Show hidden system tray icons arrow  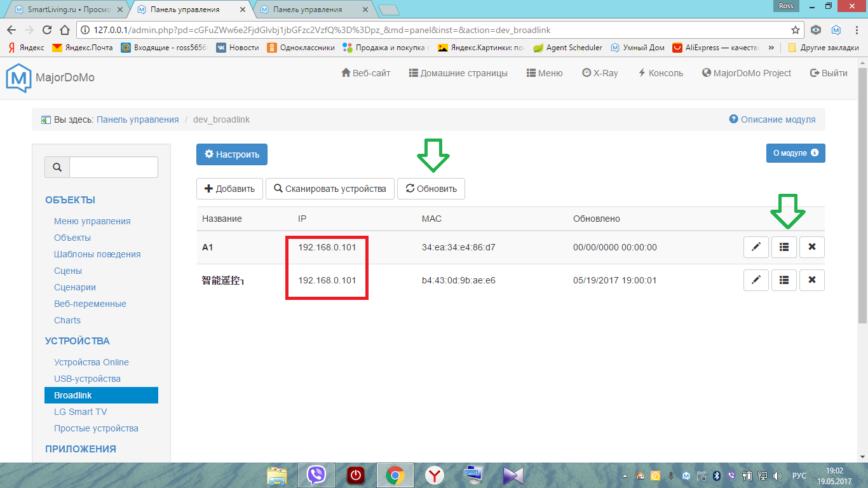click(x=625, y=475)
